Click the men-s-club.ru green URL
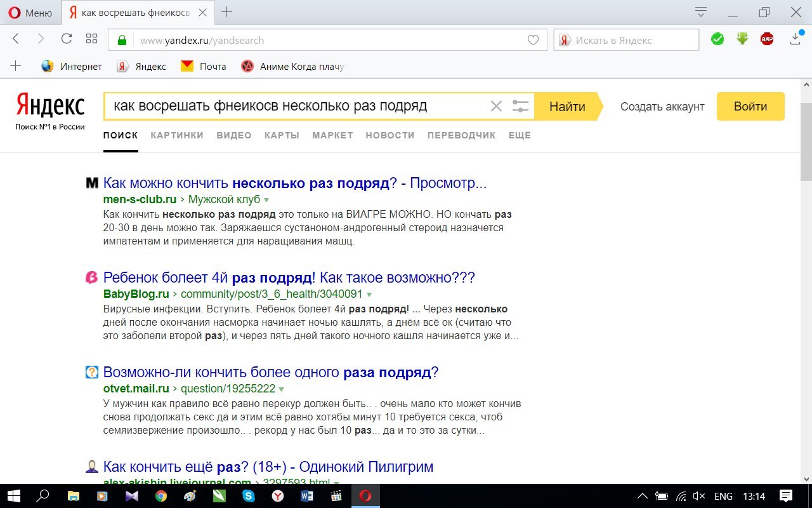812x508 pixels. click(x=140, y=199)
